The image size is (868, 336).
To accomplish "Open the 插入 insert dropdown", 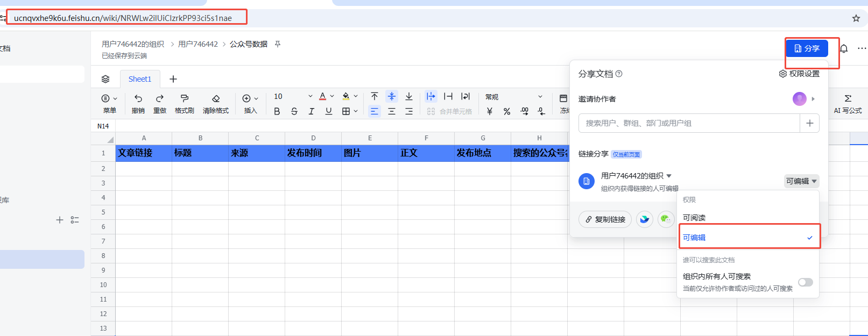I will coord(251,103).
